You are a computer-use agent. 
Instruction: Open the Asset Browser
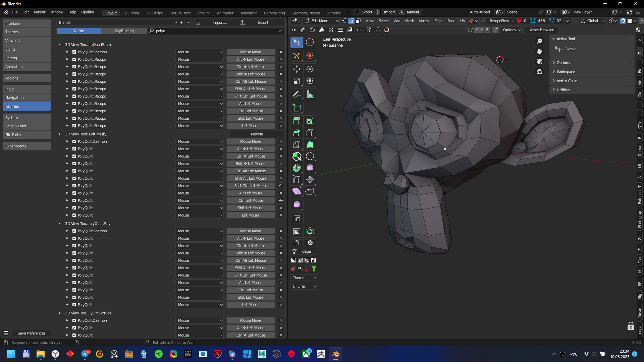(541, 30)
